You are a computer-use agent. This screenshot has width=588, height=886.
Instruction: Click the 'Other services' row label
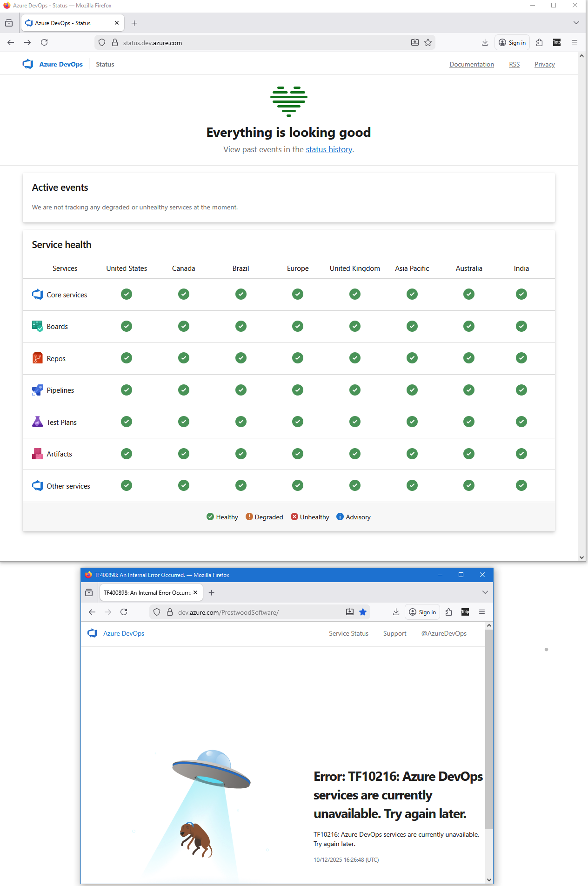coord(68,486)
